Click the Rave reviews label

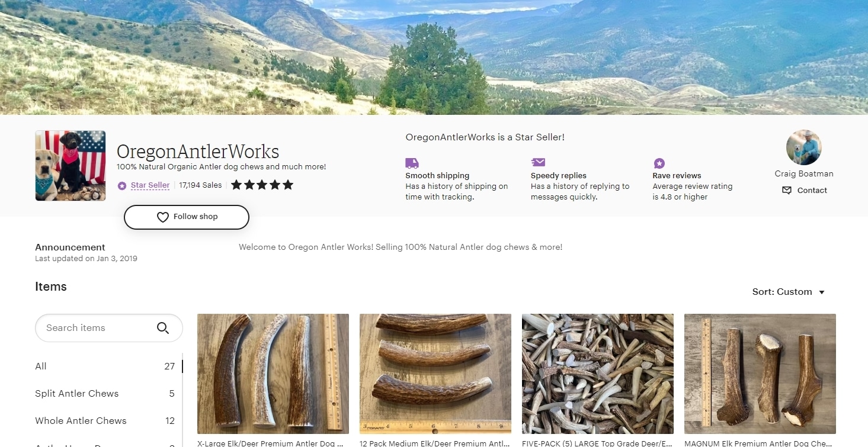(677, 176)
